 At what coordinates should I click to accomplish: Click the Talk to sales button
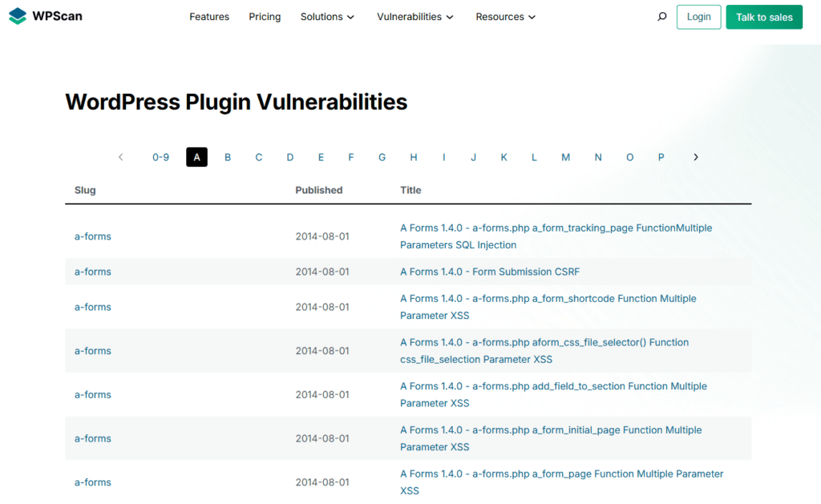point(764,17)
